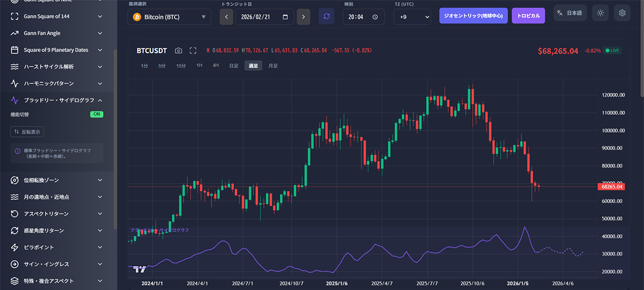Click the chart screenshot camera icon

coord(179,50)
